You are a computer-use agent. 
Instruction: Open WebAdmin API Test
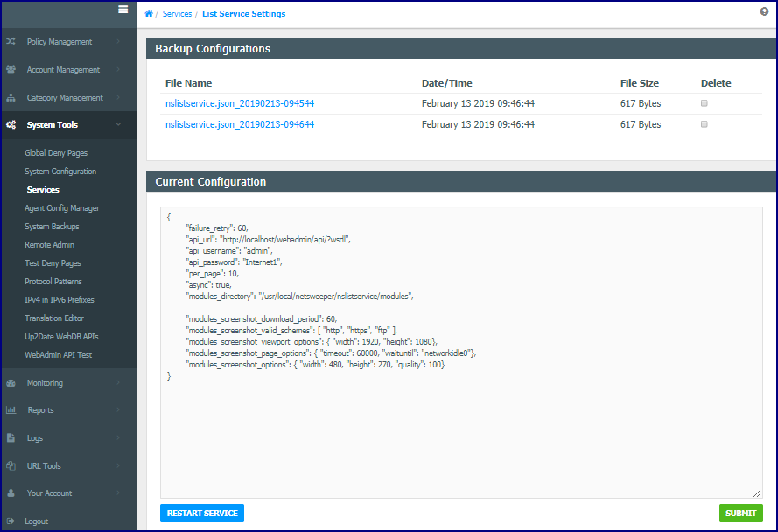coord(58,355)
